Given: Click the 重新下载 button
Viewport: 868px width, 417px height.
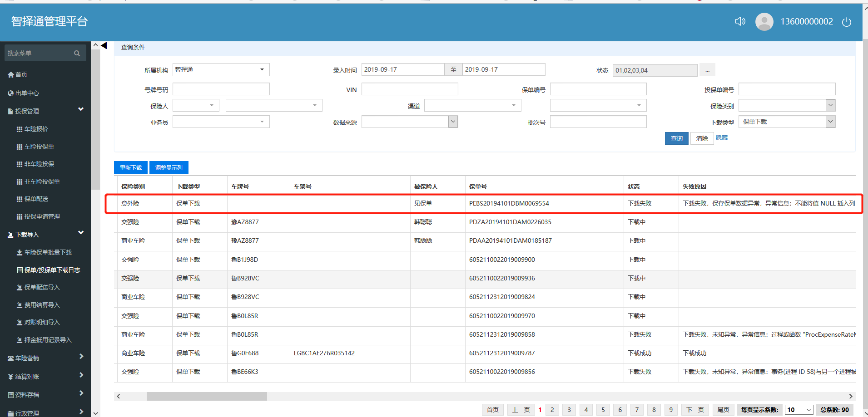Looking at the screenshot, I should (x=130, y=168).
